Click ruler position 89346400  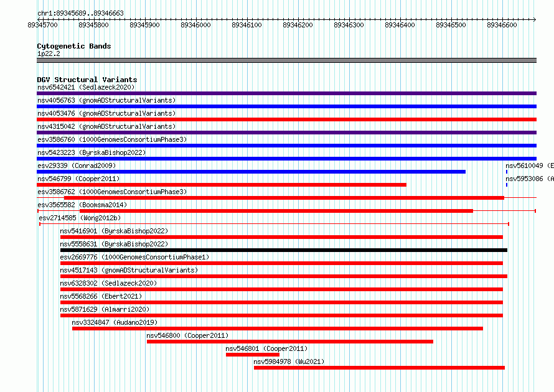click(x=400, y=25)
